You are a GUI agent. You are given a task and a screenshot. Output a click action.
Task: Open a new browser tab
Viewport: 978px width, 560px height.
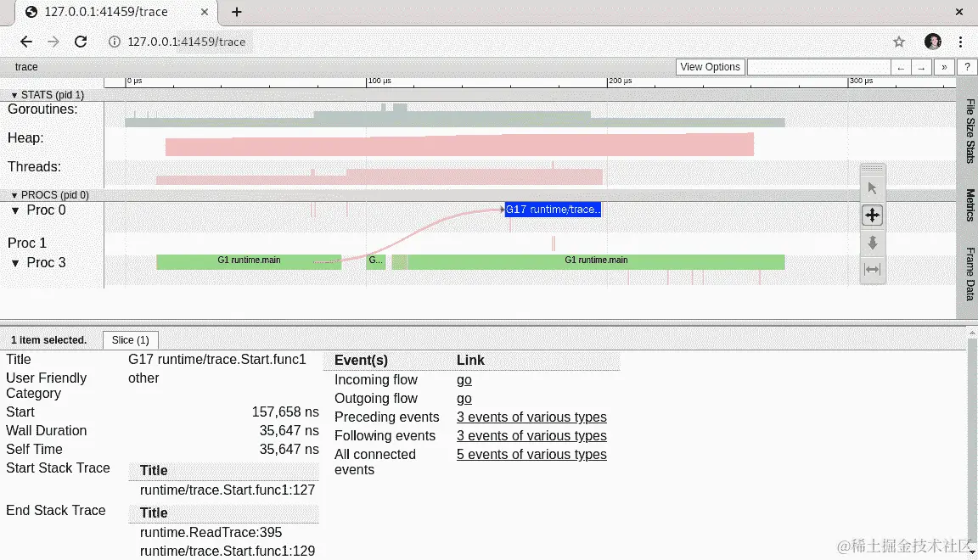point(236,12)
